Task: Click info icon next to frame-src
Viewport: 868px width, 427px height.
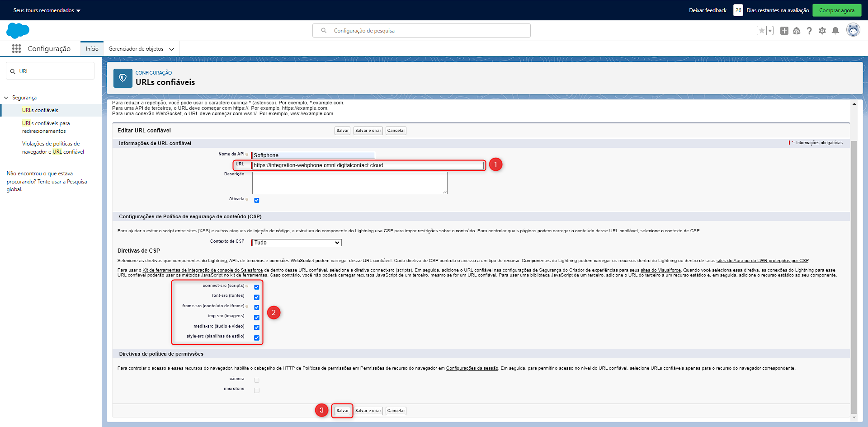Action: pos(247,306)
